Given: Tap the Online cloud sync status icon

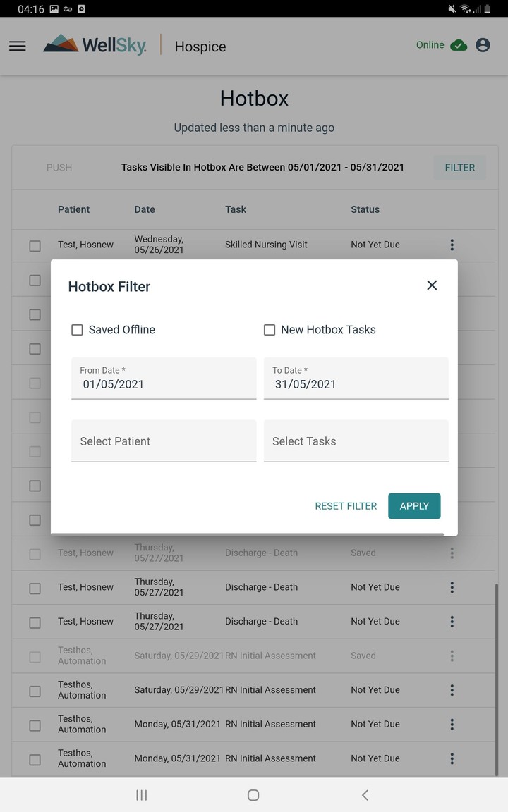Looking at the screenshot, I should (x=459, y=45).
